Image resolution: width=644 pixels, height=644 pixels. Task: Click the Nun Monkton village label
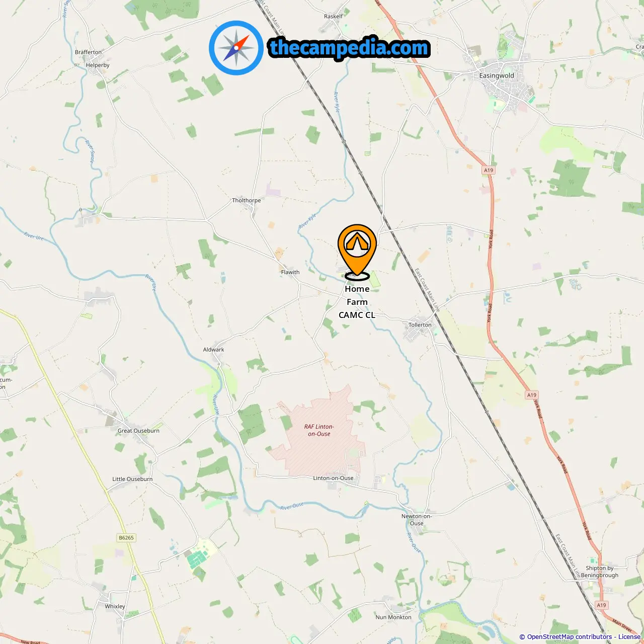(x=393, y=617)
